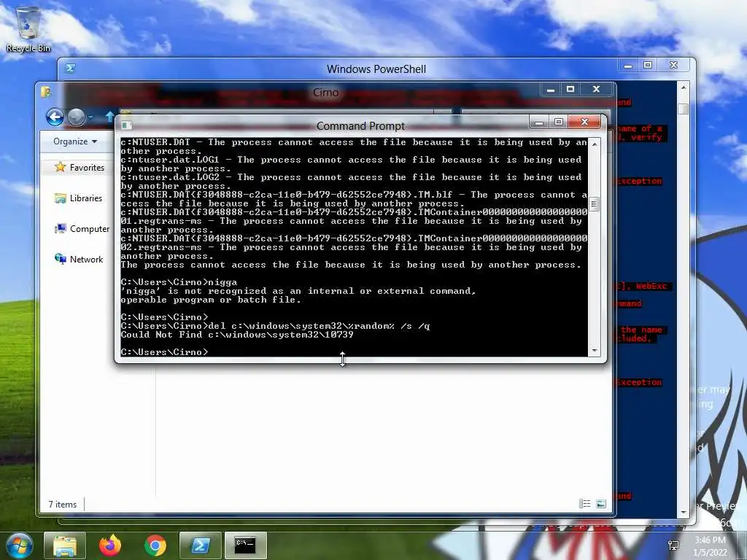Click the Libraries folder icon
The width and height of the screenshot is (747, 560).
[61, 198]
